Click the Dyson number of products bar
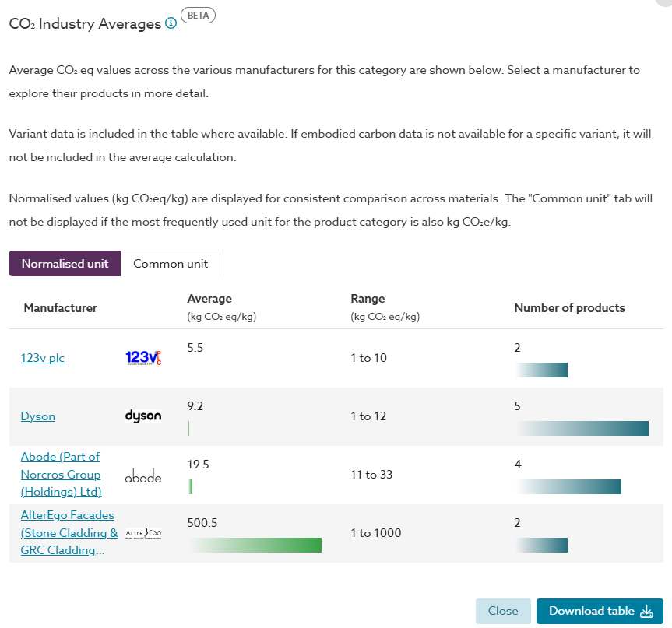672x628 pixels. click(x=582, y=428)
